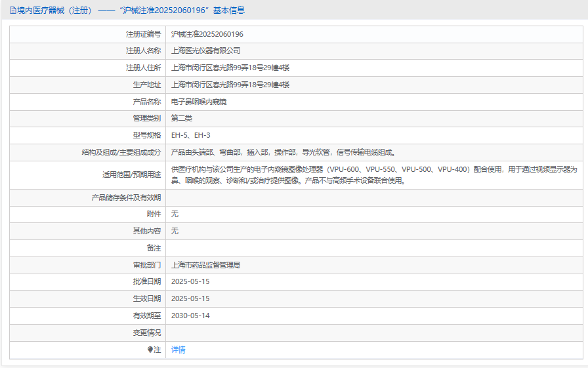Click the 注册人住所 address value
The width and height of the screenshot is (588, 368).
230,68
